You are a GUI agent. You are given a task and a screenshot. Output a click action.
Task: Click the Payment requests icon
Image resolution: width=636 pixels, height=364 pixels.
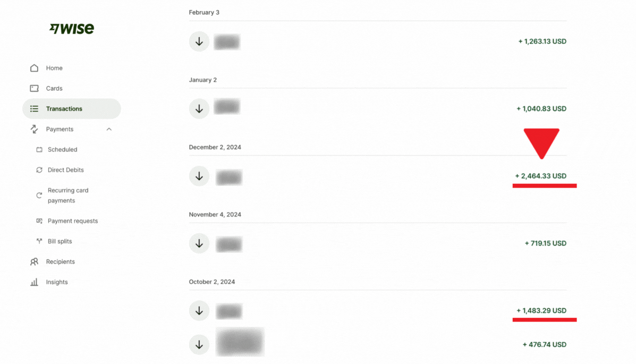39,221
